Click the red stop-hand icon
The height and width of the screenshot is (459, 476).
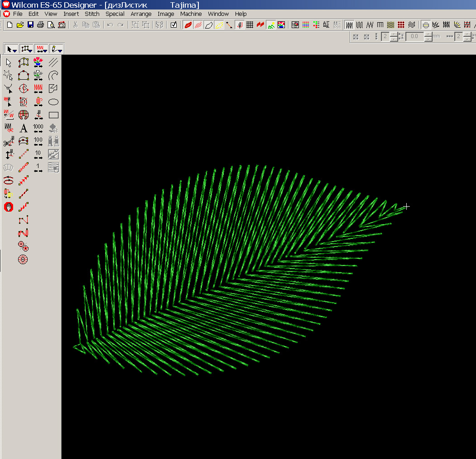[8, 207]
